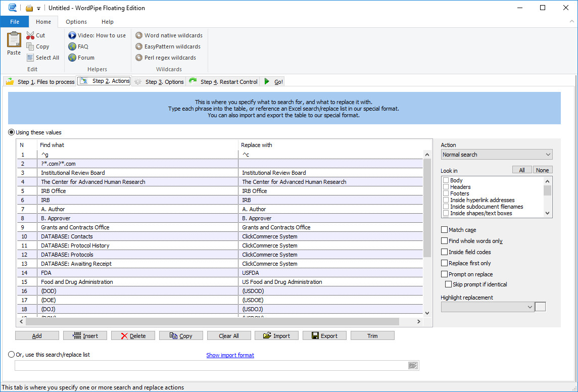Viewport: 578px width, 392px height.
Task: Switch to the Options ribbon tab
Action: point(76,22)
